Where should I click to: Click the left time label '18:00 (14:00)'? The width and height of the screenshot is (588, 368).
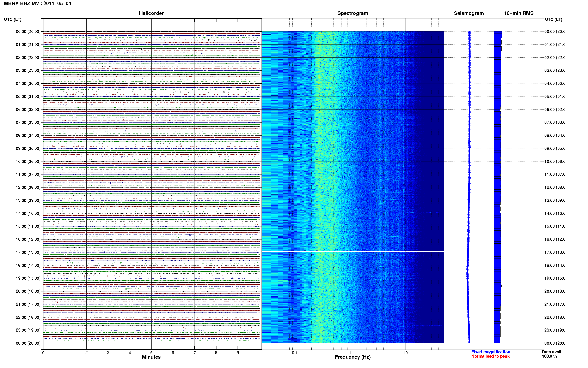[x=28, y=266]
